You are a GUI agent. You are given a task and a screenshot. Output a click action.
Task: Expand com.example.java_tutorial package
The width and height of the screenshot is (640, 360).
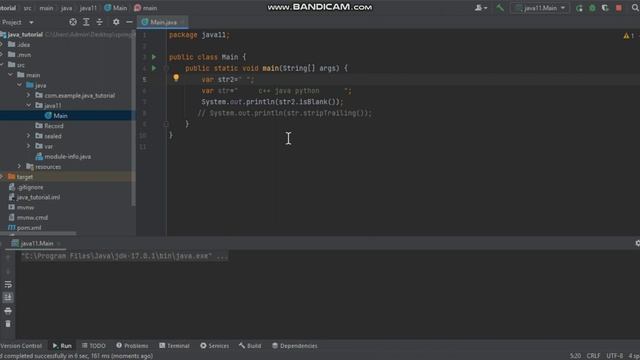pyautogui.click(x=28, y=95)
